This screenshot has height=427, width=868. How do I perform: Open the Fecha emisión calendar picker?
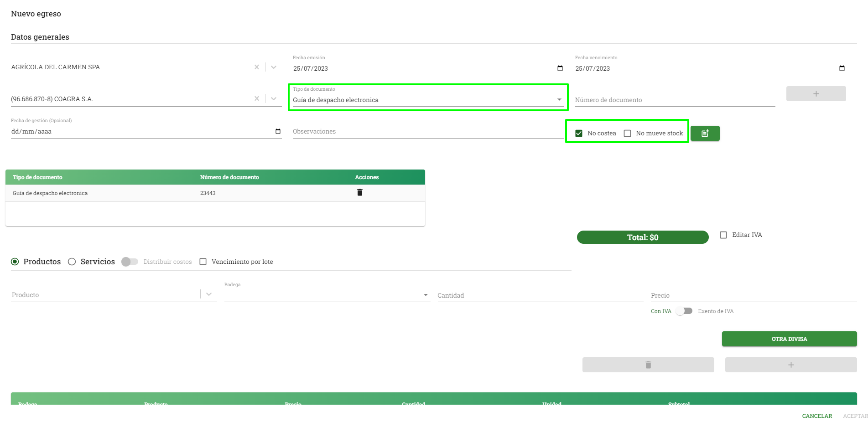coord(560,68)
